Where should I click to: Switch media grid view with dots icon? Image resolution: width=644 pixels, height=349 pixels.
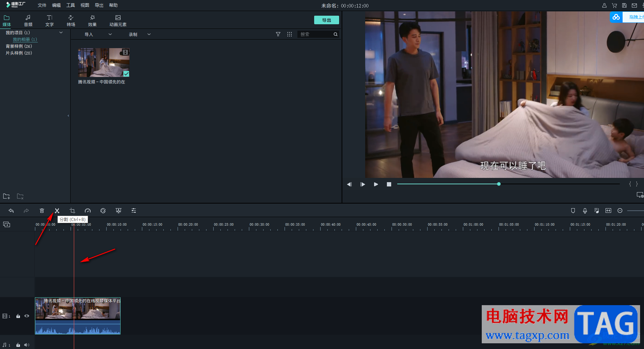point(290,34)
